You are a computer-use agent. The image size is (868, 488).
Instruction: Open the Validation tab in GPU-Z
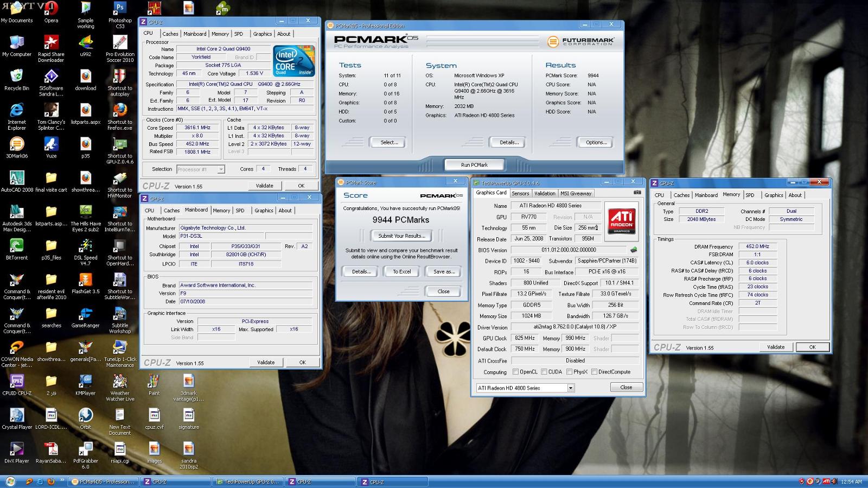click(545, 193)
